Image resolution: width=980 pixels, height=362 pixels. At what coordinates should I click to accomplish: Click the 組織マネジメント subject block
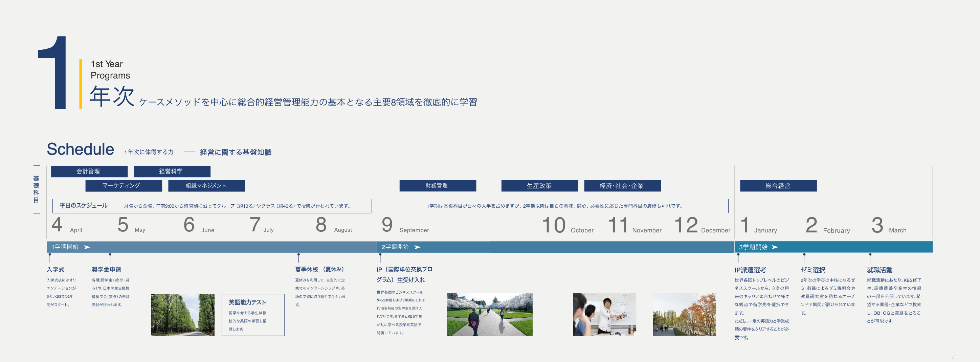click(x=206, y=185)
